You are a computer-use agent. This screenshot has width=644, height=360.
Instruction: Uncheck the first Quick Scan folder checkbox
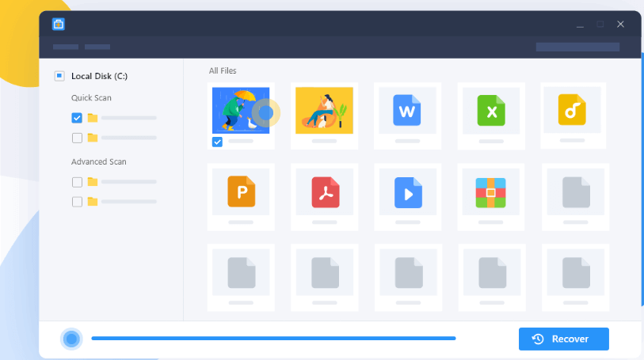[x=77, y=118]
